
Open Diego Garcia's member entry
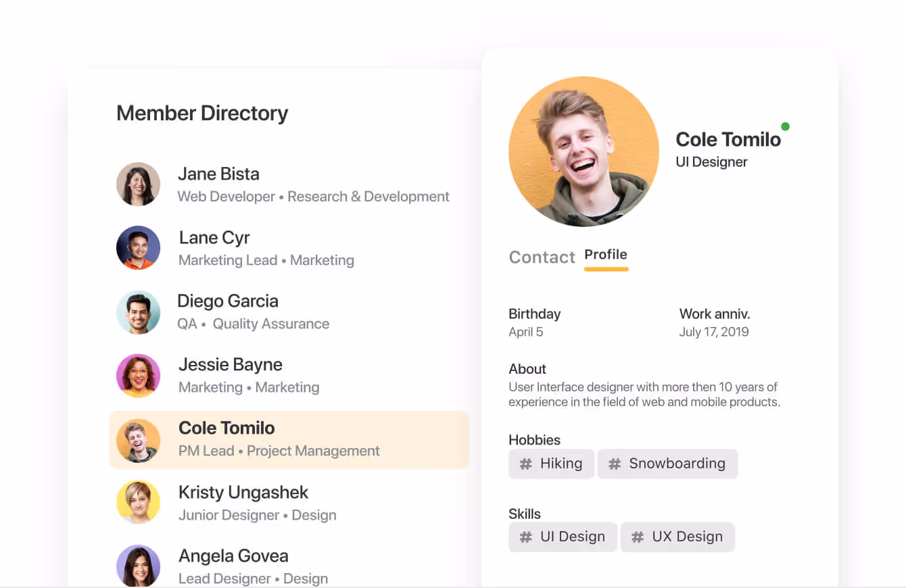click(x=227, y=301)
